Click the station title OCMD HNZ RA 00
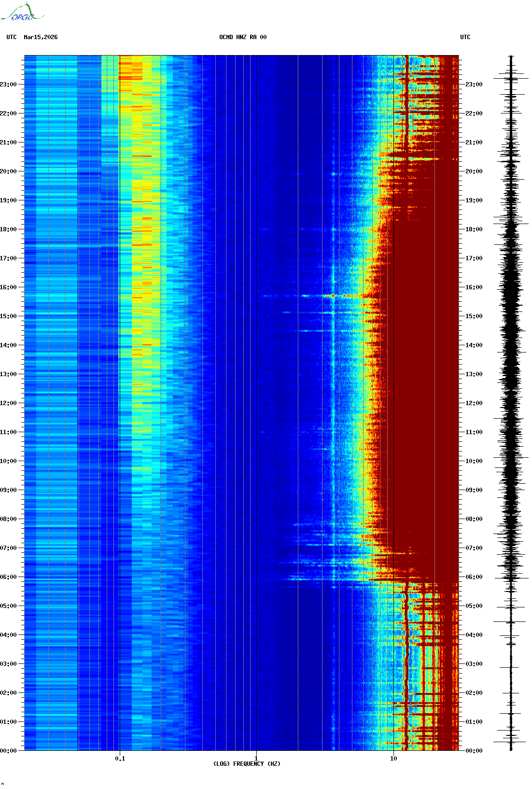This screenshot has height=789, width=532. tap(243, 37)
